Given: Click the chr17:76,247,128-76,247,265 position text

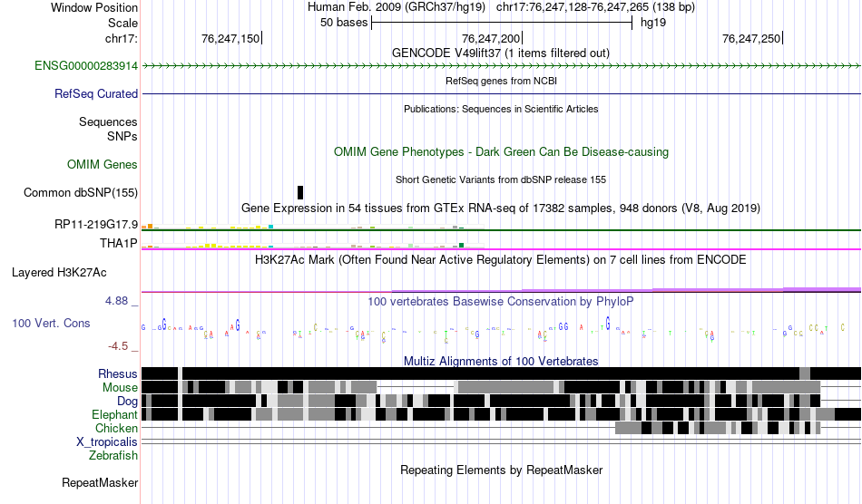Looking at the screenshot, I should tap(595, 7).
